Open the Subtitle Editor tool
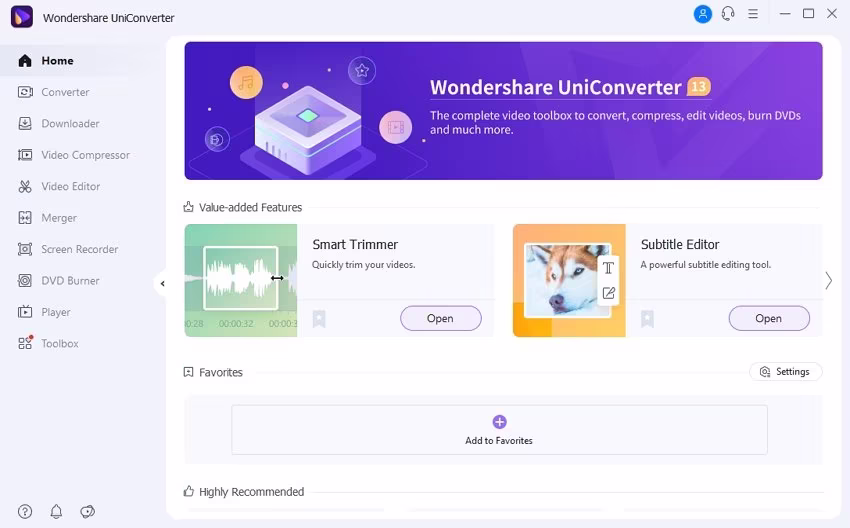Screen dimensions: 850x528 (769, 318)
